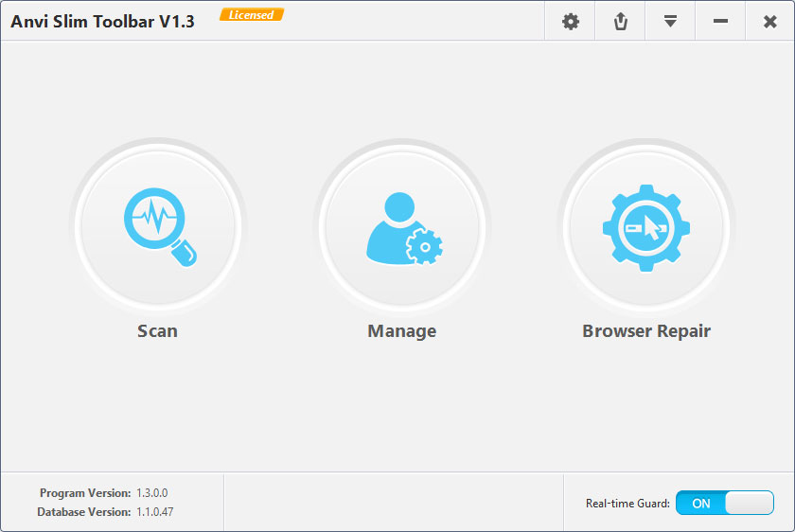Click the Anvi Slim Toolbar V1.3 title
This screenshot has height=532, width=795.
click(102, 22)
